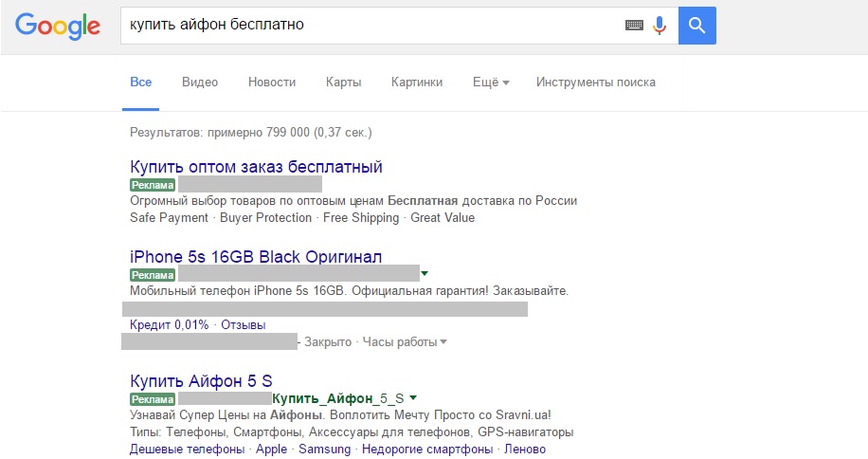Open Инструменты поиска options
The height and width of the screenshot is (459, 868).
596,82
